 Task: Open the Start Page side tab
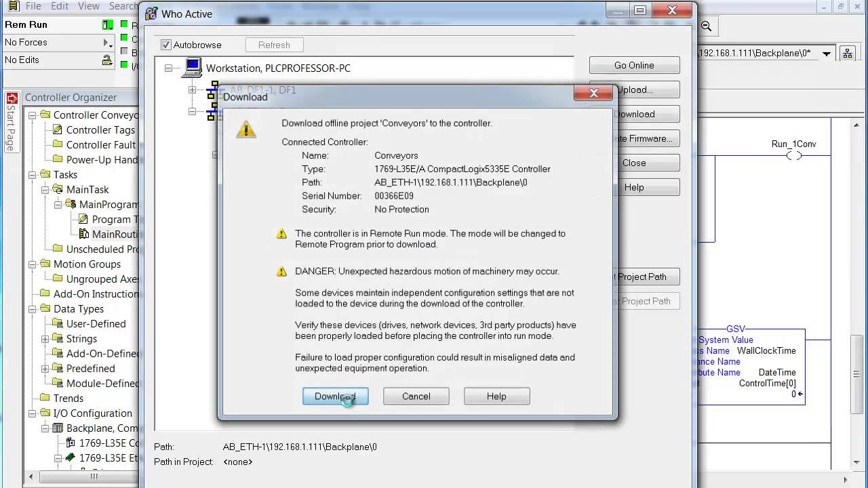pos(11,121)
